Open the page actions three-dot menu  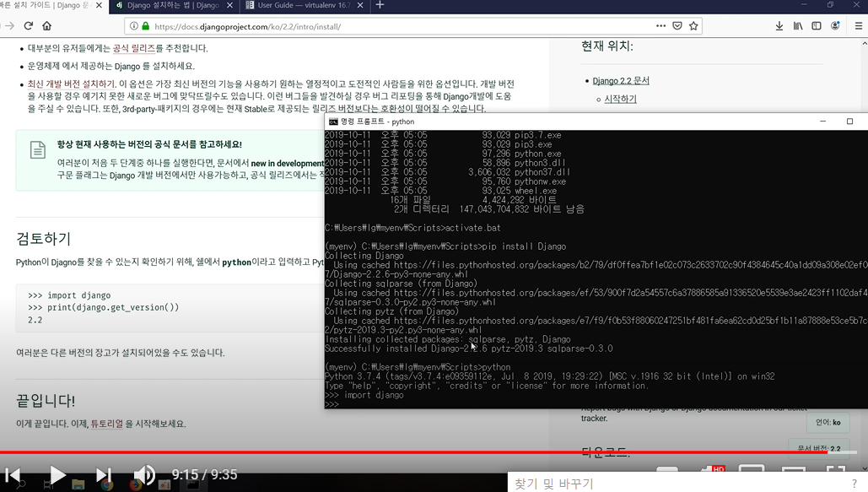tap(661, 25)
